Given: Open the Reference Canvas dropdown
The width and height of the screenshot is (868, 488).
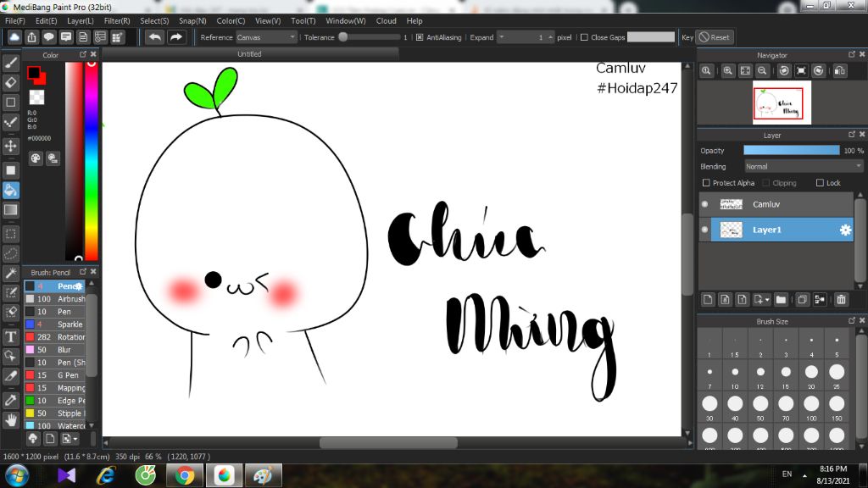Looking at the screenshot, I should pos(266,37).
